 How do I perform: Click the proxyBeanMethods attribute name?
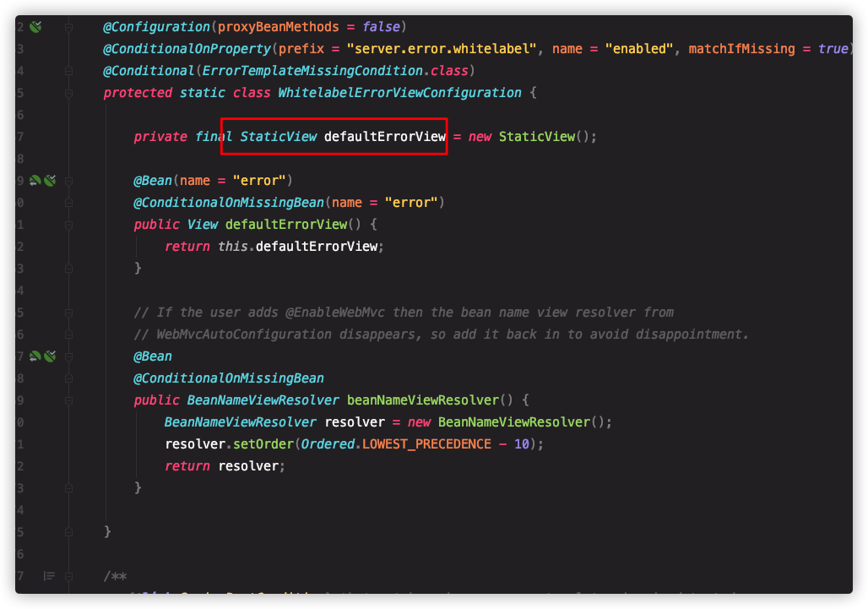click(279, 26)
